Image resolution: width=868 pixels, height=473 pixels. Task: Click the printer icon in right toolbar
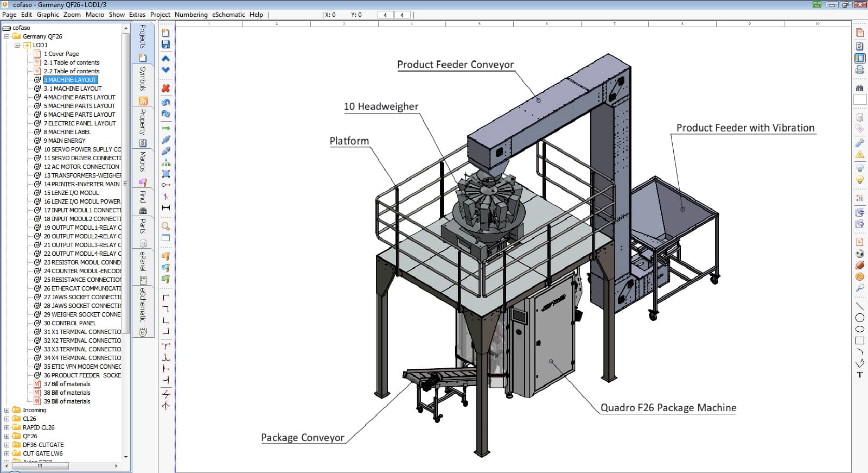point(860,70)
